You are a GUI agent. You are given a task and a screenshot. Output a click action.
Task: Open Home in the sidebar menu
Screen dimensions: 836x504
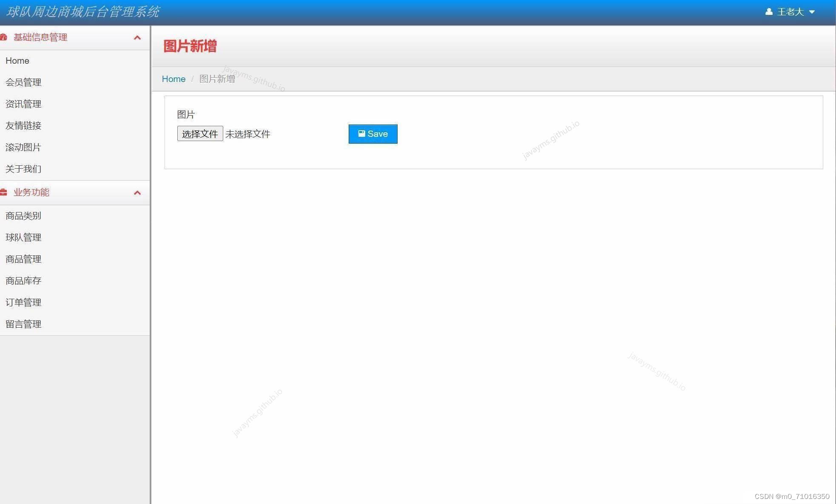tap(17, 61)
